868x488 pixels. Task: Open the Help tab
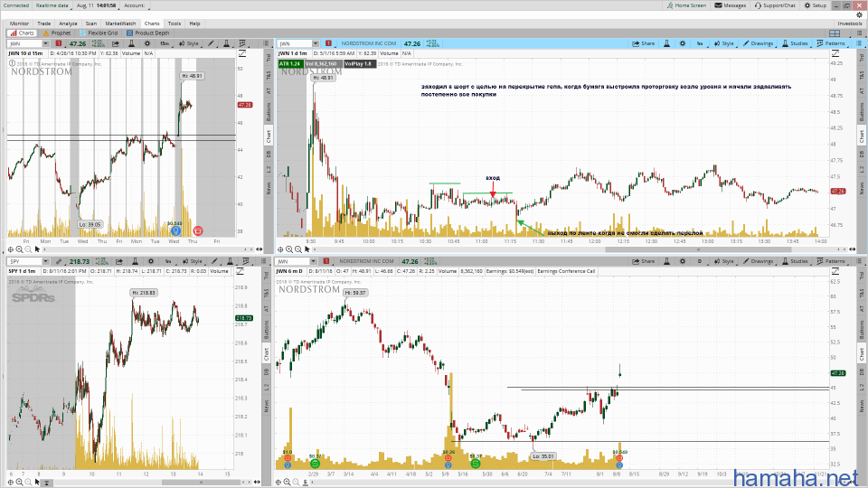194,23
